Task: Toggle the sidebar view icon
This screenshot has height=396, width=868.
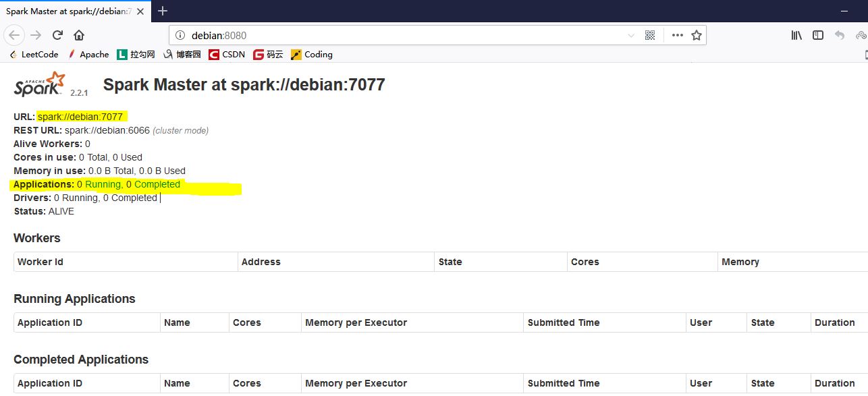Action: 818,35
